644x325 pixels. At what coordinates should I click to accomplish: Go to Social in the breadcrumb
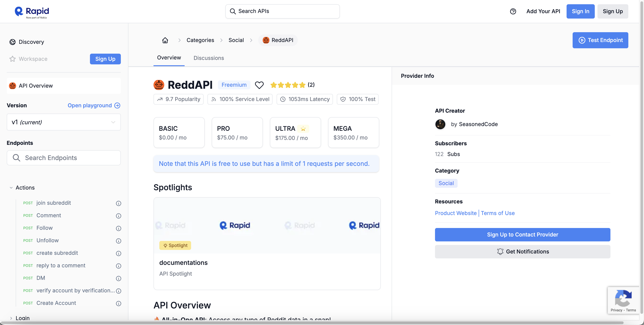coord(236,40)
